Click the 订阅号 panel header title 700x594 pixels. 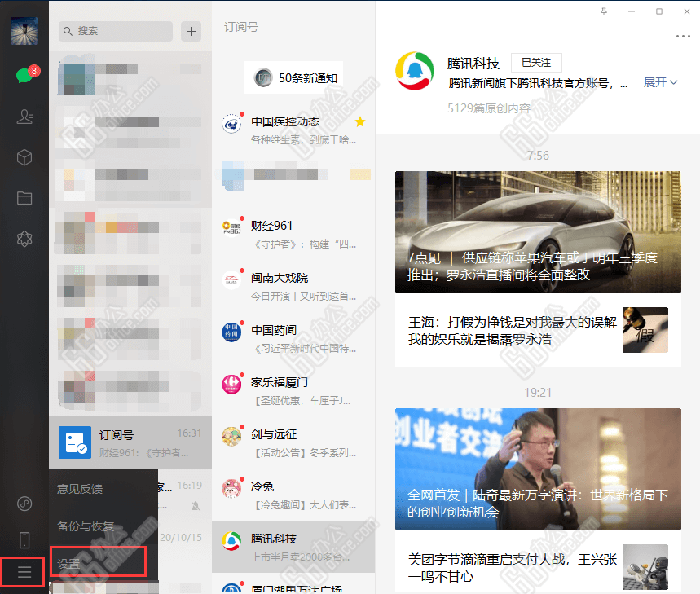(241, 27)
